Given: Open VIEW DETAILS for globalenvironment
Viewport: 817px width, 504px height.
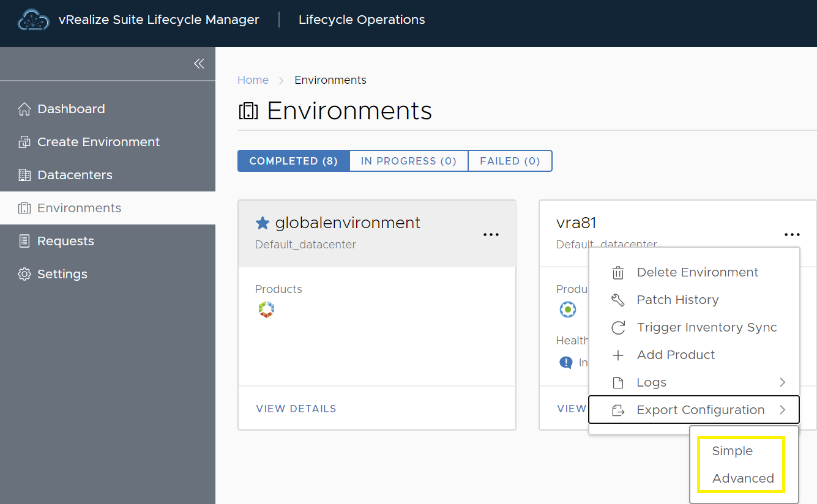Looking at the screenshot, I should (296, 409).
